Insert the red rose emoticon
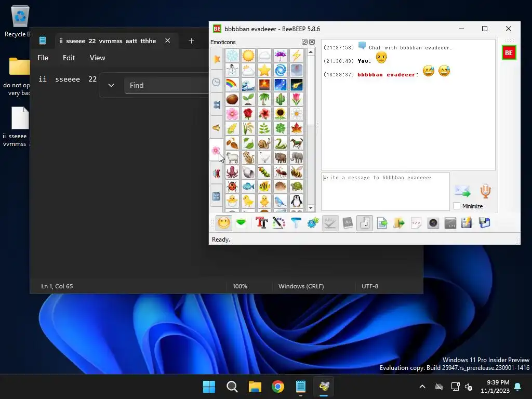This screenshot has width=532, height=399. click(x=248, y=114)
